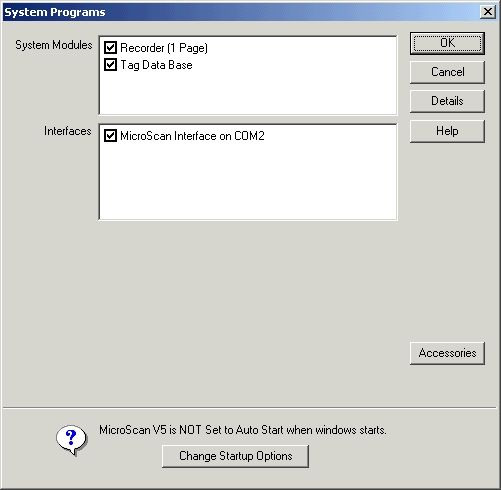Select the Recorder (1 Page) list entry
Image resolution: width=501 pixels, height=490 pixels.
(x=164, y=48)
